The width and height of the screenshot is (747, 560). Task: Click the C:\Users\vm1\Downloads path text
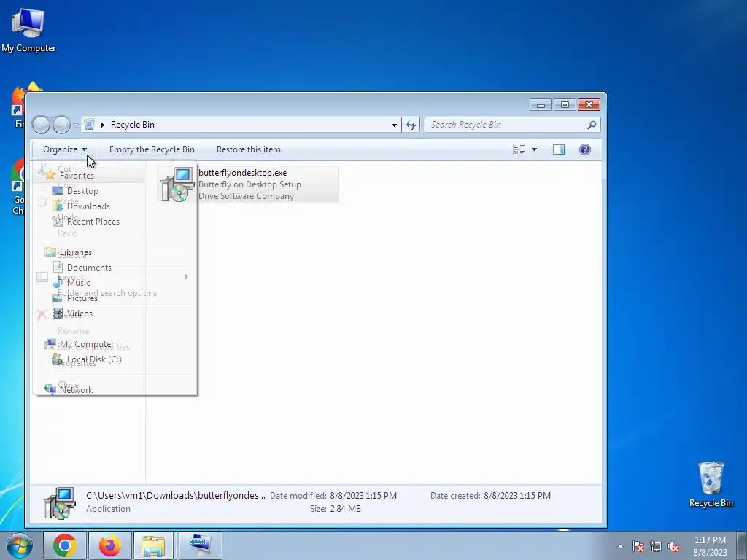pos(176,495)
